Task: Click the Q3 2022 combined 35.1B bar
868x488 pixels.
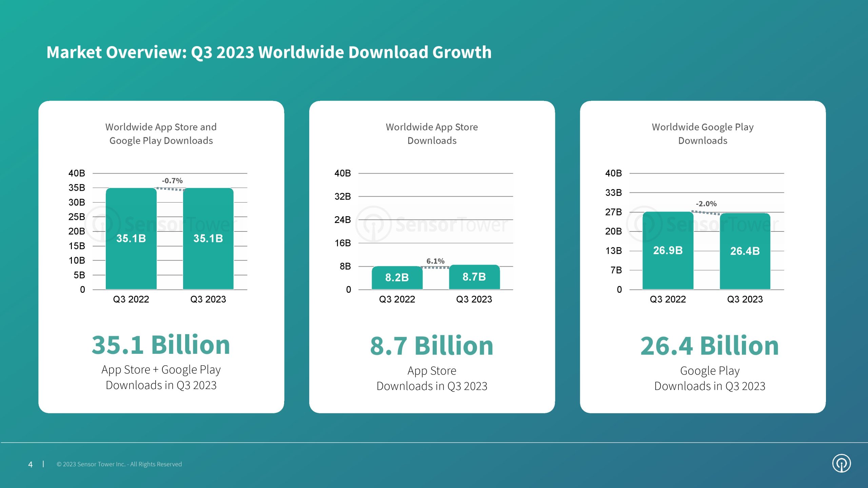Action: tap(131, 239)
